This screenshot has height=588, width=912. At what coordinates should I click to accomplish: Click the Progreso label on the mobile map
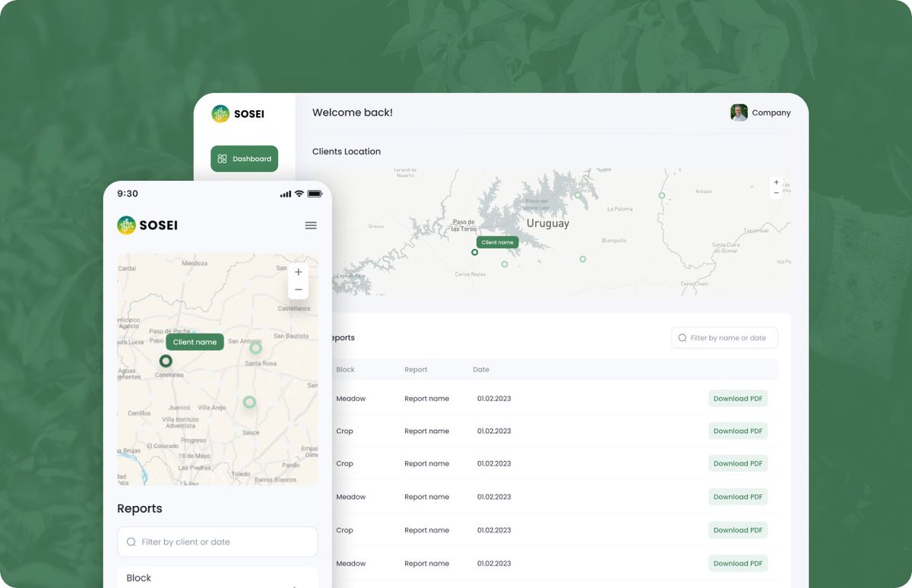[x=194, y=441]
